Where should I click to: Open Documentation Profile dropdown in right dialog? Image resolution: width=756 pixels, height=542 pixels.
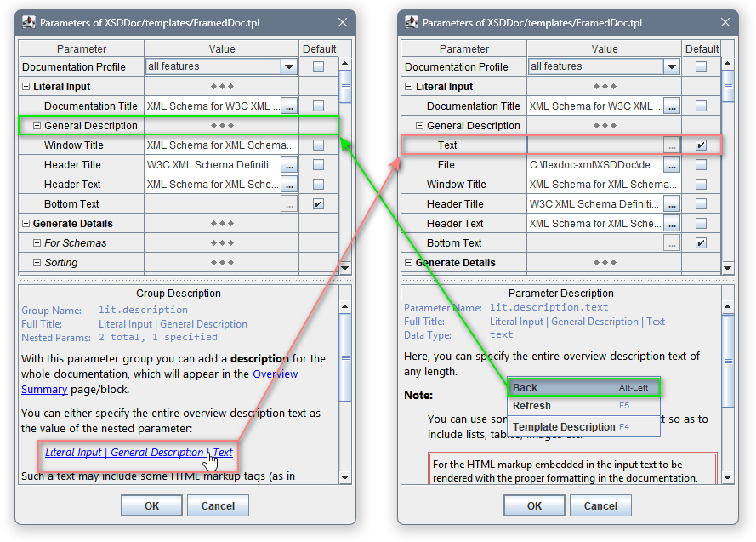tap(672, 66)
